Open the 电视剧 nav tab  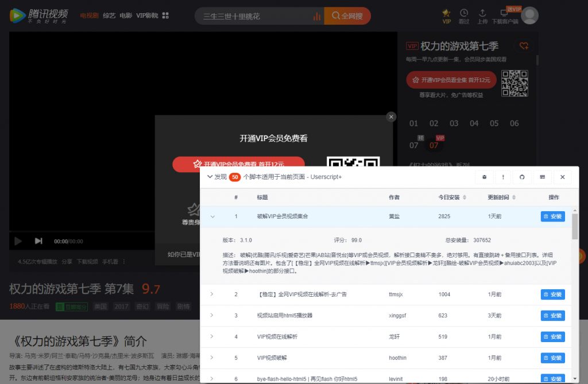(89, 15)
